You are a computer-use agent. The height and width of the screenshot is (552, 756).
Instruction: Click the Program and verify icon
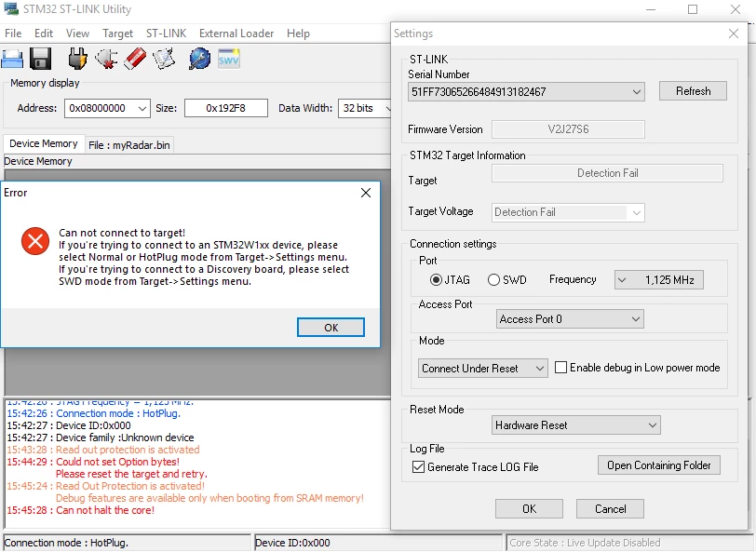[164, 59]
